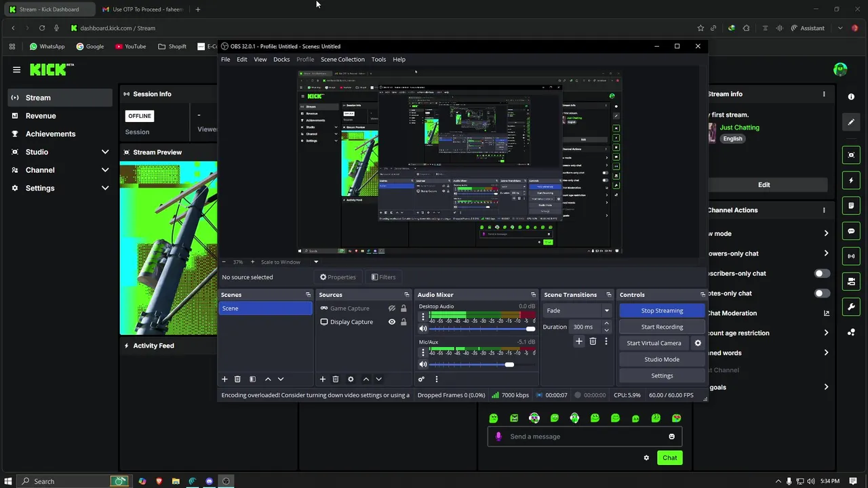Screen dimensions: 868x488
Task: Open Audio Mixer toolbar three-dot menu
Action: point(437,379)
